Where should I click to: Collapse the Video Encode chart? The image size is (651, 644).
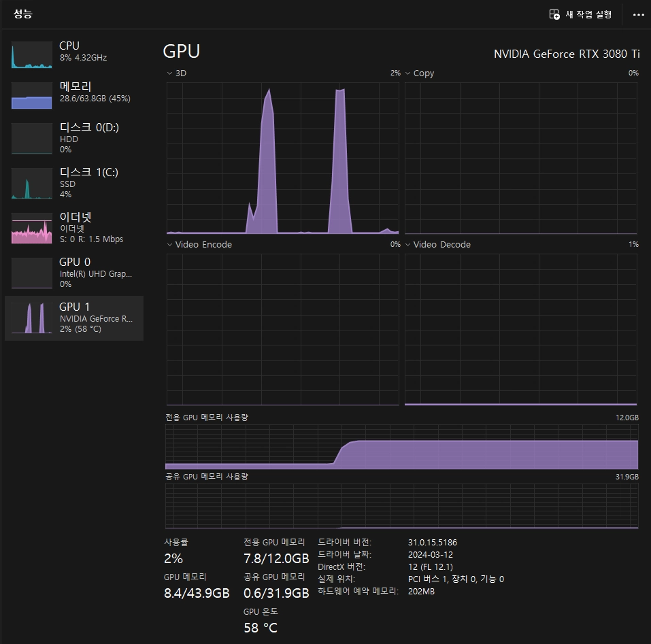pos(169,245)
